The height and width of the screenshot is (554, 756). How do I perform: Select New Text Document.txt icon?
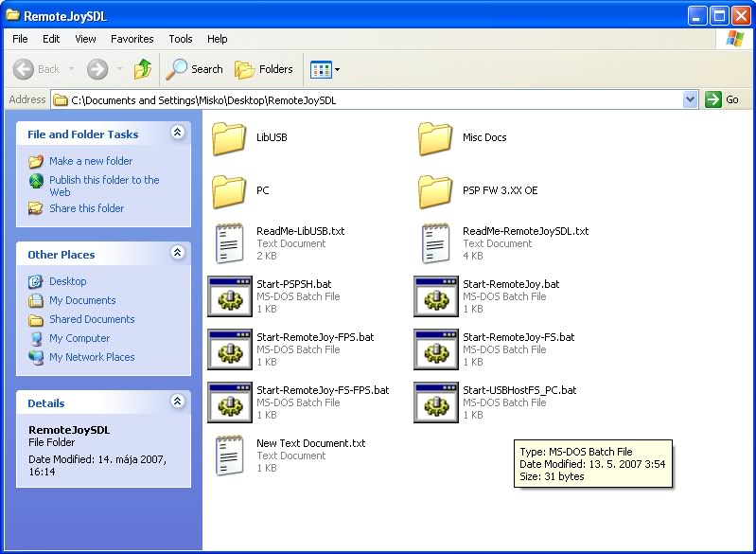pyautogui.click(x=229, y=456)
